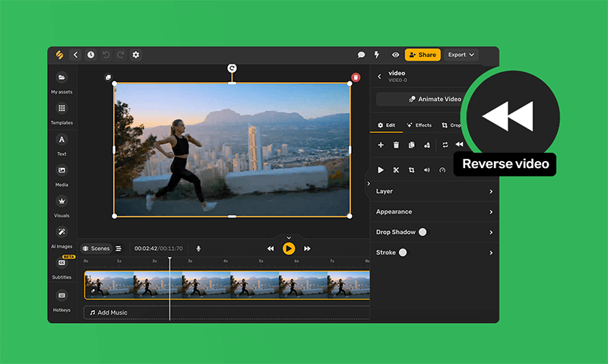
Task: Open the Media panel
Action: [62, 176]
